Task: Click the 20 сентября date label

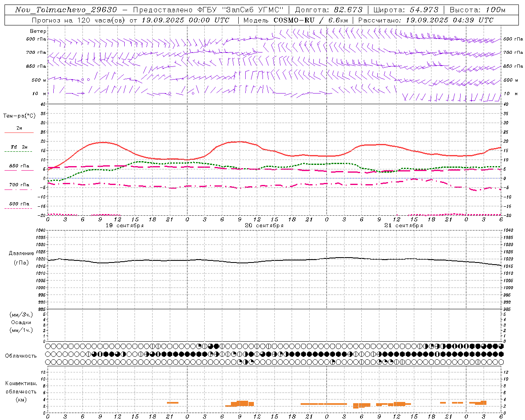Action: [x=264, y=226]
